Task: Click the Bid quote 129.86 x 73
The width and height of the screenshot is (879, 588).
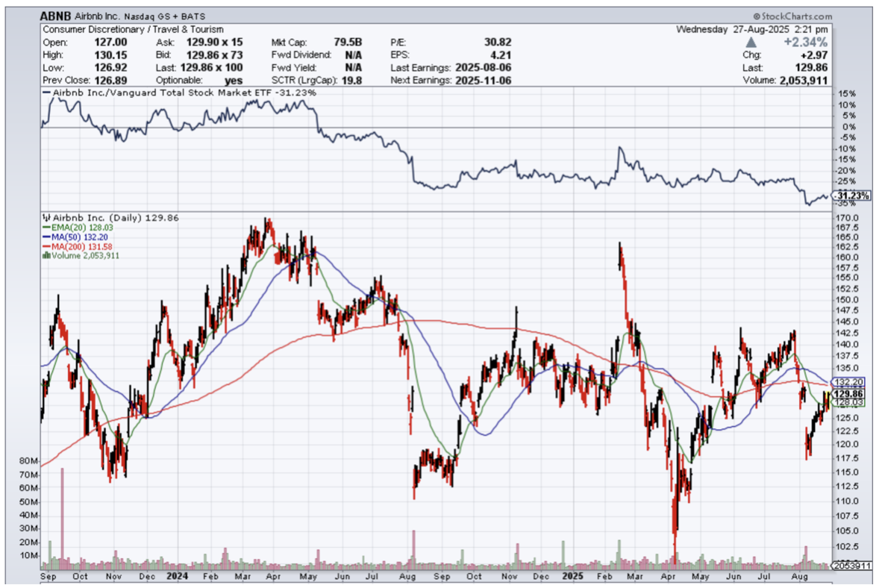Action: tap(215, 55)
